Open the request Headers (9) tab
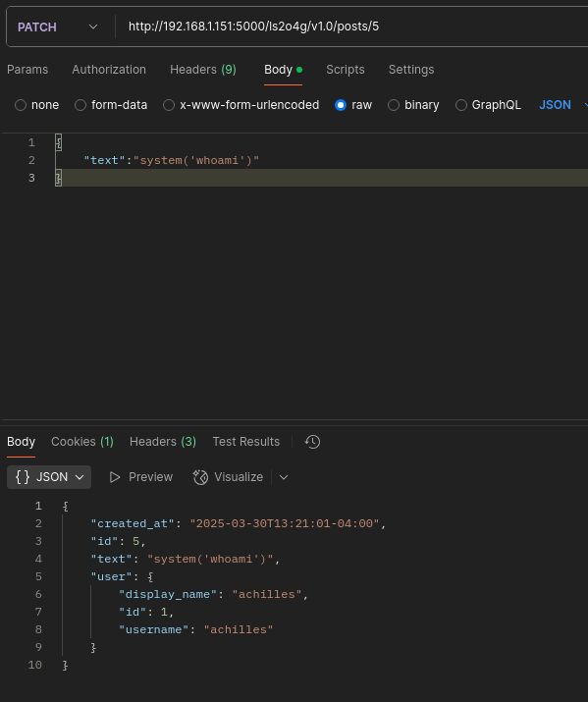The image size is (588, 702). pyautogui.click(x=203, y=70)
